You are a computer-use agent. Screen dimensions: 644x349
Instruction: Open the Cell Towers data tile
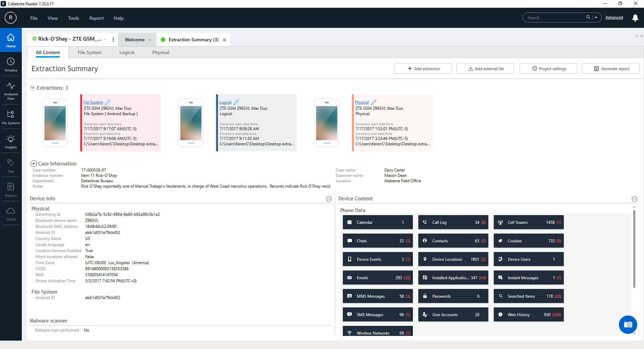[x=529, y=222]
